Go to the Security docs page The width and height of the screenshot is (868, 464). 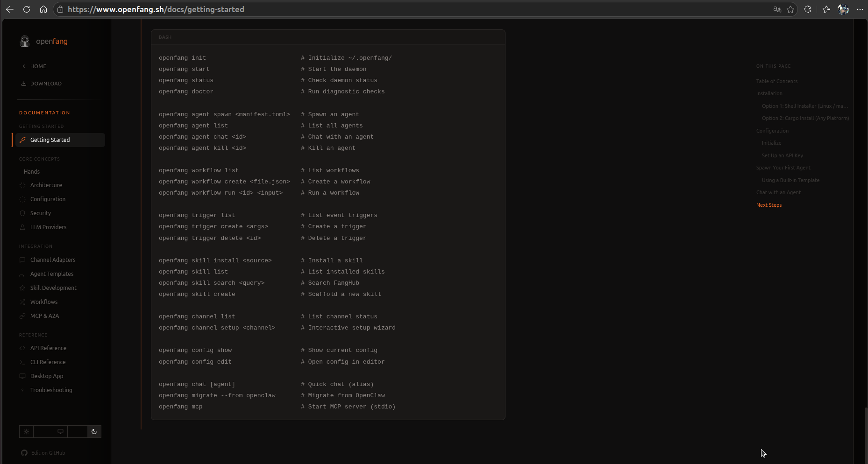41,213
